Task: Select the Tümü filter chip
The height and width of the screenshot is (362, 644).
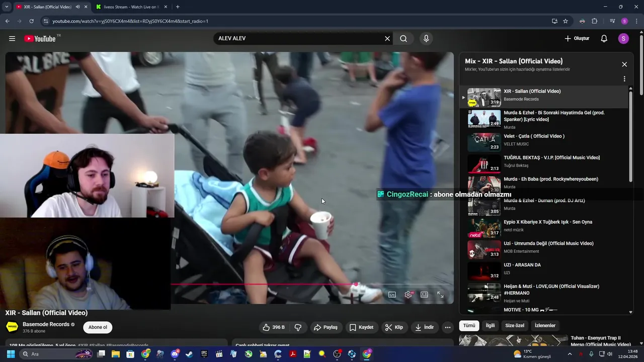Action: [469, 326]
